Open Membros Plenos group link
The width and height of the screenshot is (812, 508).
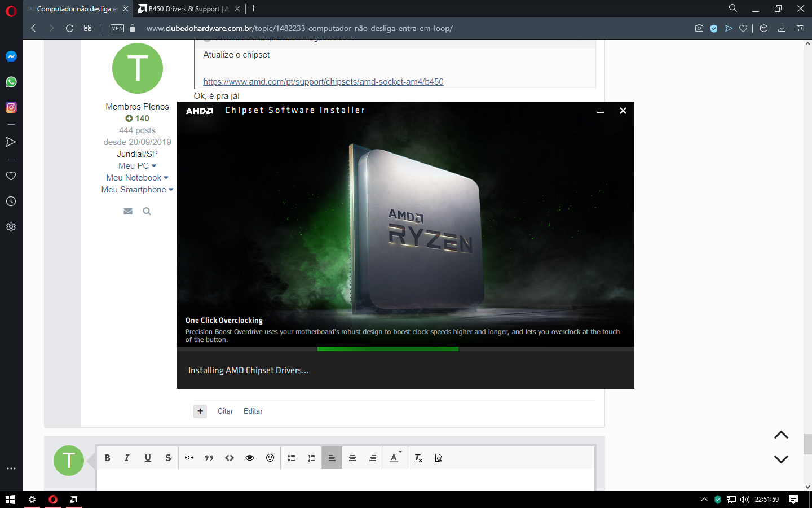[137, 106]
